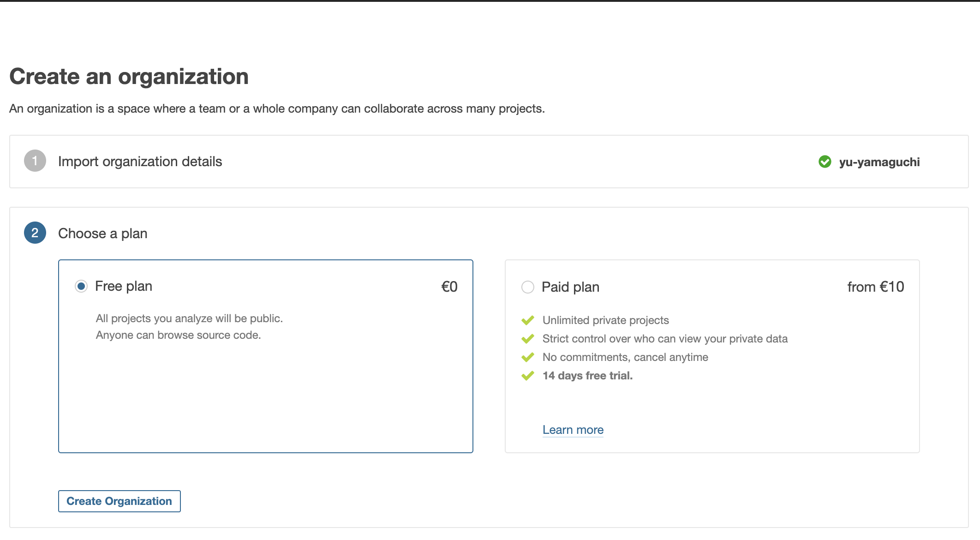This screenshot has height=540, width=980.
Task: Click the 14 days free trial text
Action: click(x=587, y=376)
